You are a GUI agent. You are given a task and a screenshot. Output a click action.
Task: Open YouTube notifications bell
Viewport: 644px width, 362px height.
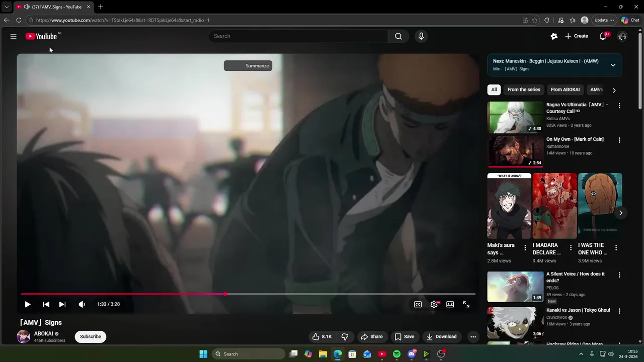tap(603, 36)
